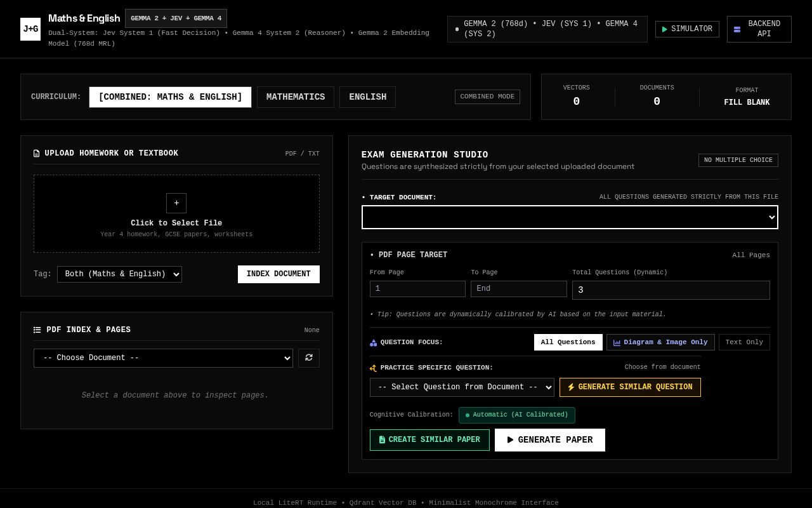Viewport: 812px width, 508px height.
Task: Click the file upload drop zone
Action: click(176, 214)
